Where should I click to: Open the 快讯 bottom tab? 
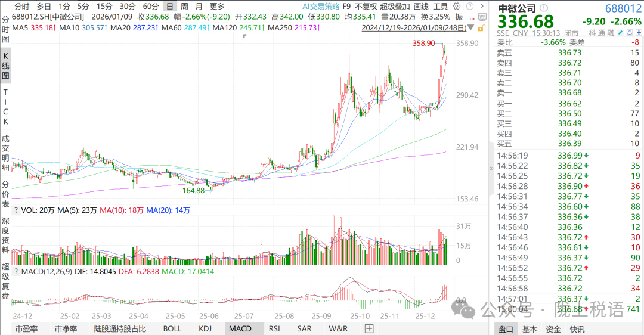(x=577, y=329)
